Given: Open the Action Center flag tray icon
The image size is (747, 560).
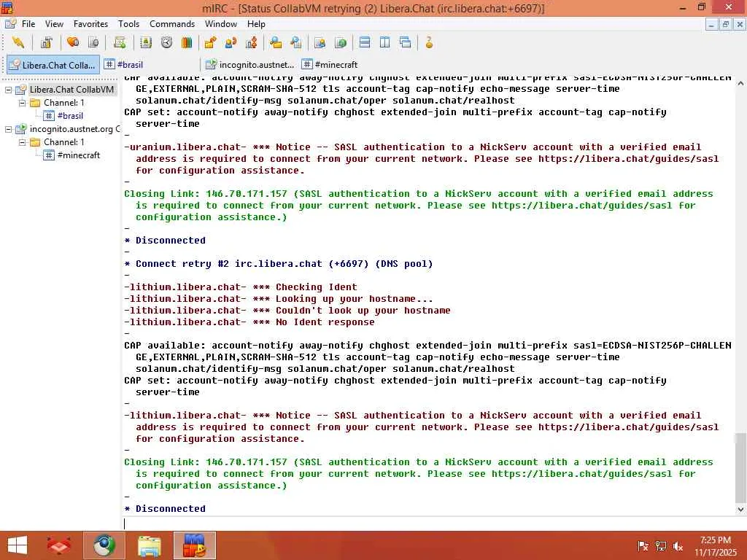Looking at the screenshot, I should [x=643, y=546].
